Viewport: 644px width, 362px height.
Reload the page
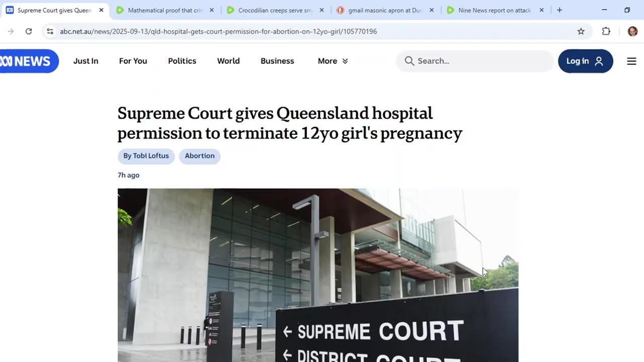pyautogui.click(x=29, y=31)
